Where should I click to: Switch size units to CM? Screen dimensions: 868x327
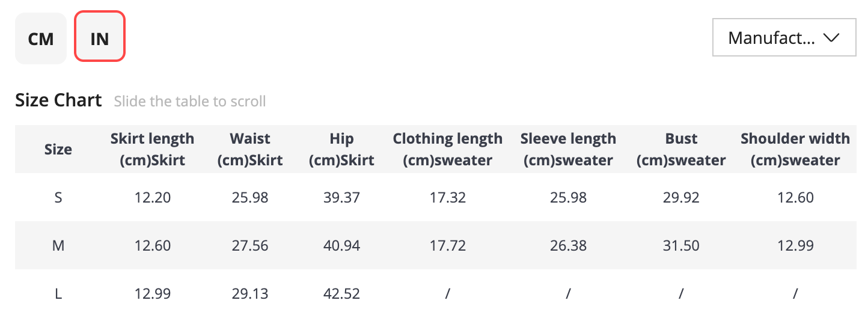(x=41, y=38)
